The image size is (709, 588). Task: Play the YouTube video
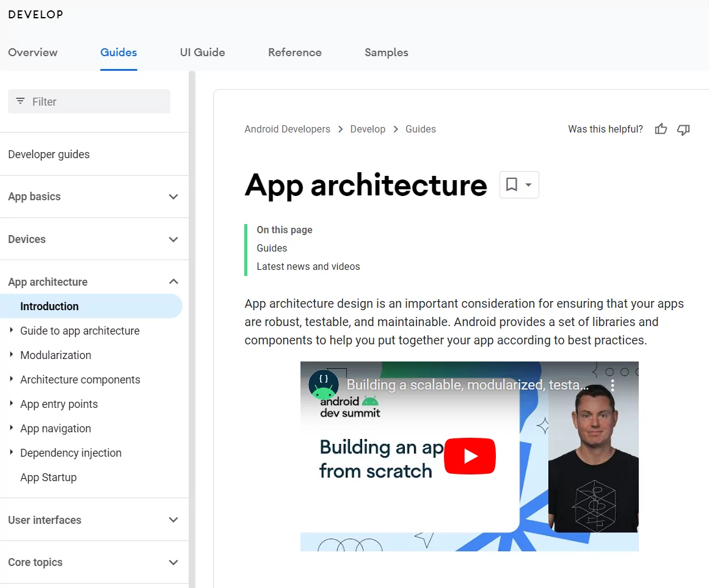pos(470,456)
